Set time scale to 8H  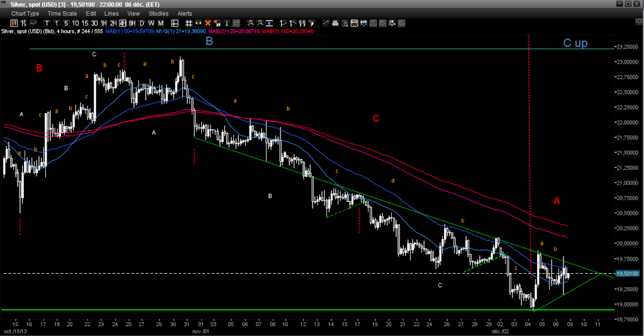[132, 23]
